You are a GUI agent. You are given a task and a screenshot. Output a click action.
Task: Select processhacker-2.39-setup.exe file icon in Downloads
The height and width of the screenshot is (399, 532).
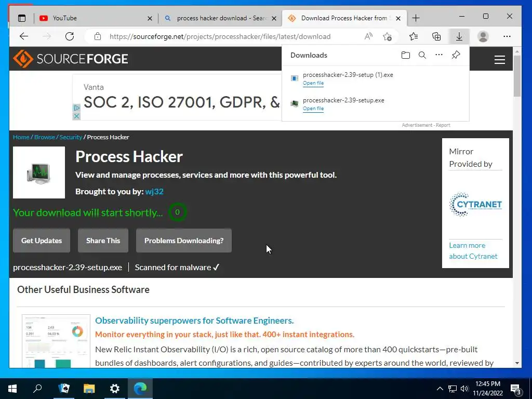point(295,103)
